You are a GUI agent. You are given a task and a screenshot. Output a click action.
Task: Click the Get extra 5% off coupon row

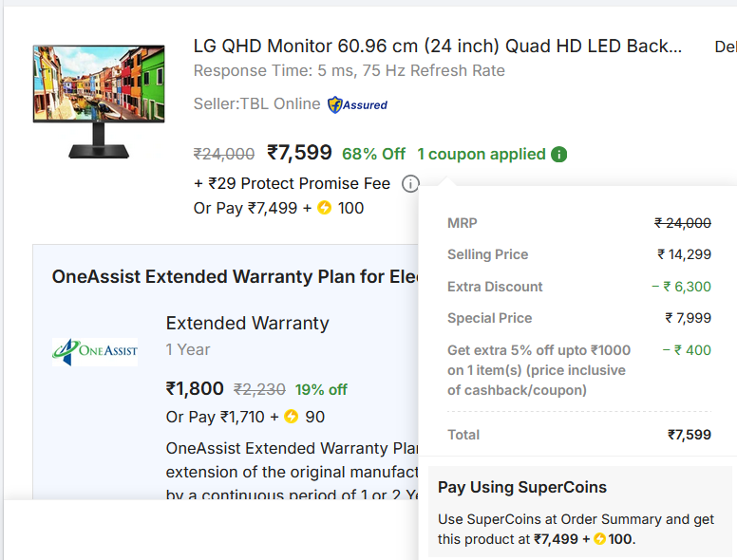[579, 370]
